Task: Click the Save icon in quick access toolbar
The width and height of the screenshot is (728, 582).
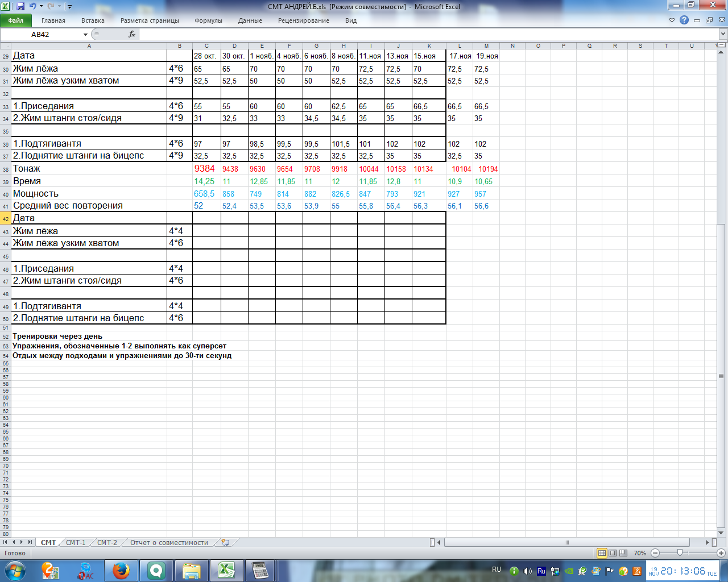Action: pyautogui.click(x=20, y=7)
